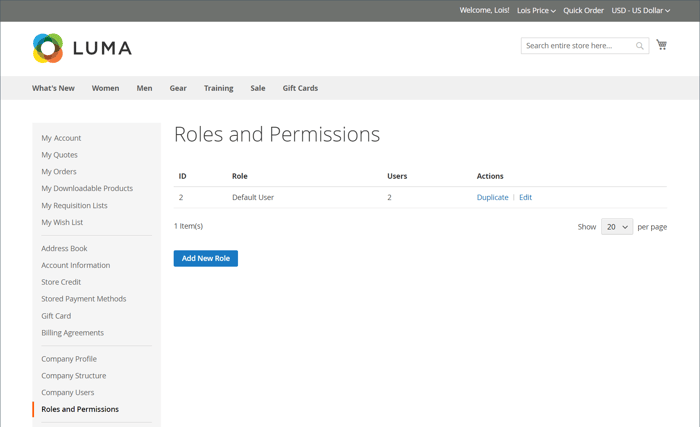The image size is (700, 427).
Task: Click the Quick Order link
Action: pos(583,11)
